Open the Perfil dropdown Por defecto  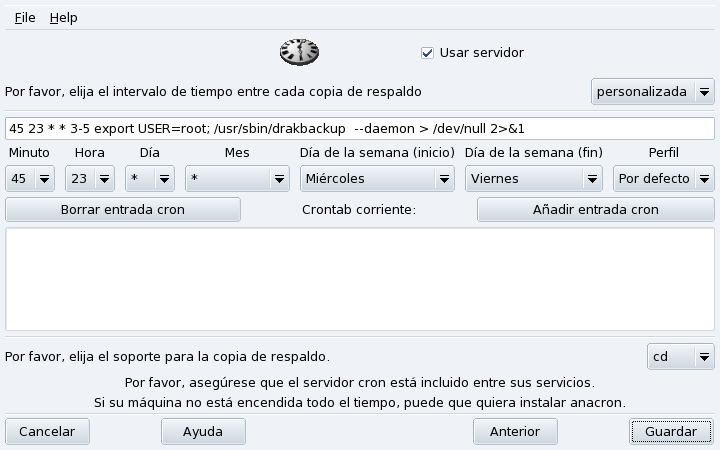(x=664, y=179)
